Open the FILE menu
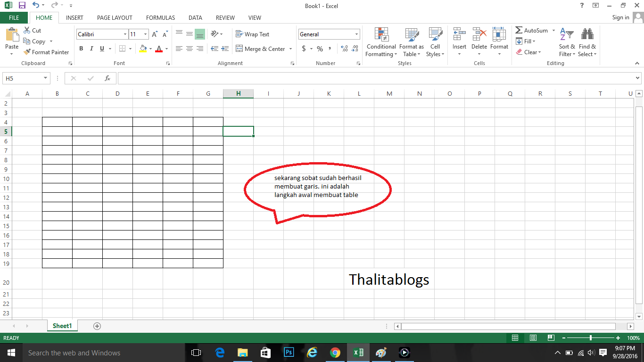 coord(14,17)
